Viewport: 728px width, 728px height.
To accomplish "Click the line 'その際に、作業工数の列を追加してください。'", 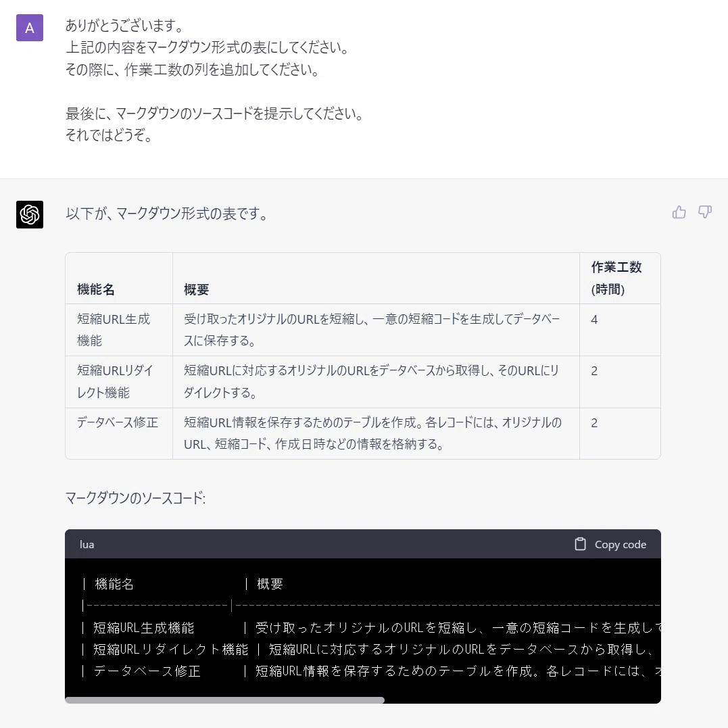I will [x=192, y=69].
